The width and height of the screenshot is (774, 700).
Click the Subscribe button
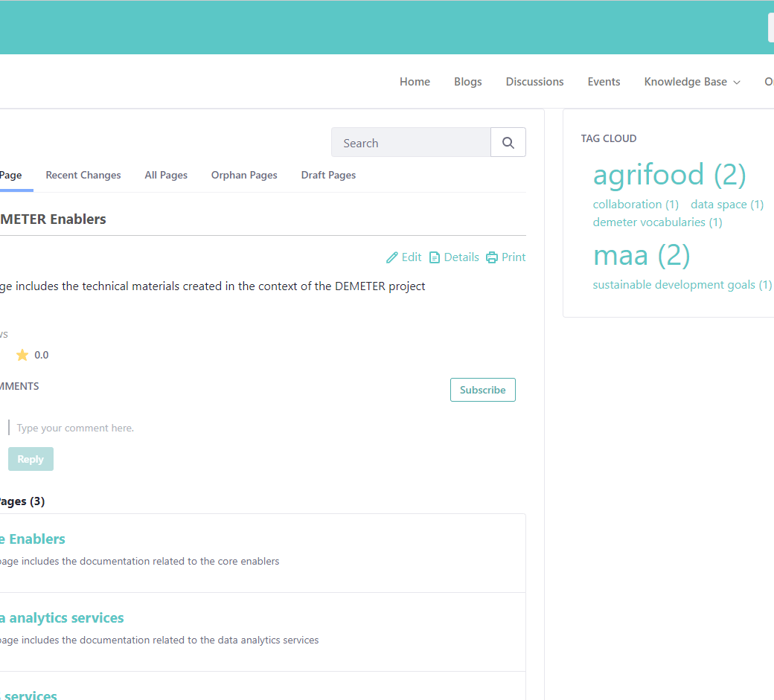point(483,390)
